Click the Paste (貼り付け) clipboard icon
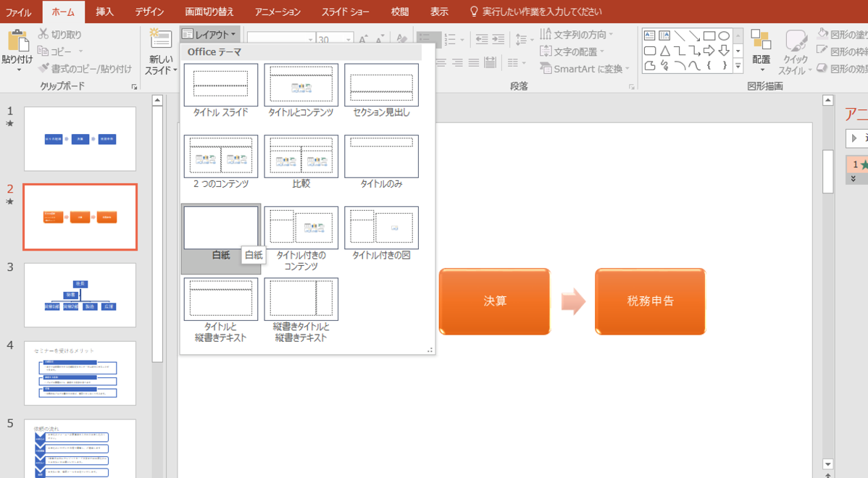This screenshot has width=868, height=478. coord(17,41)
